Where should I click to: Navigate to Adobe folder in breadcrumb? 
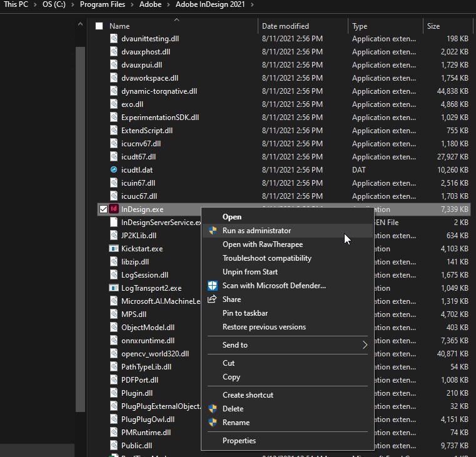[150, 4]
